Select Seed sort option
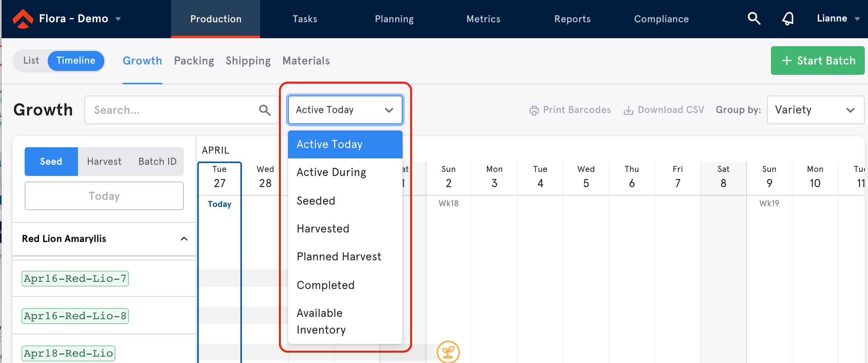This screenshot has width=868, height=363. [x=51, y=162]
